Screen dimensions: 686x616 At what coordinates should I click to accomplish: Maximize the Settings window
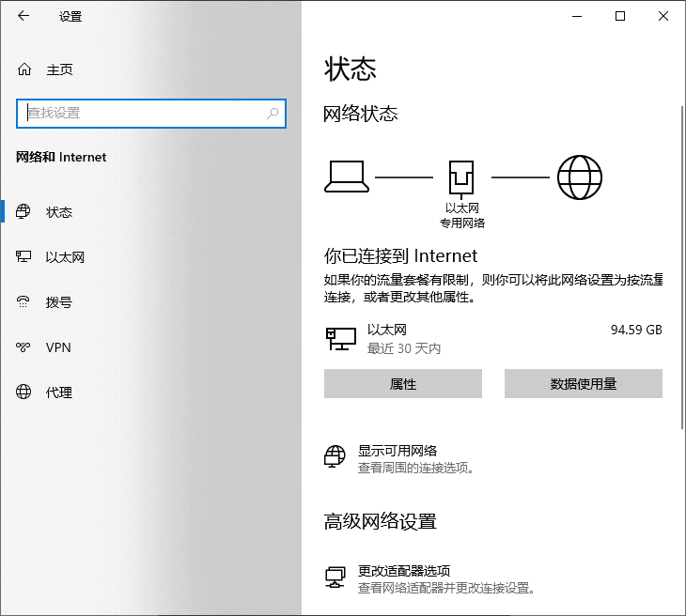tap(620, 16)
